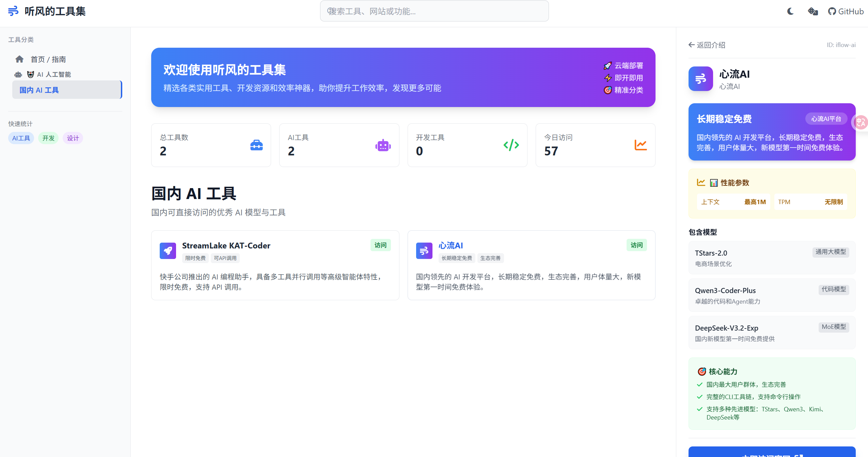Click the AI工具 quick stats tag
Viewport: 868px width, 457px height.
point(21,138)
